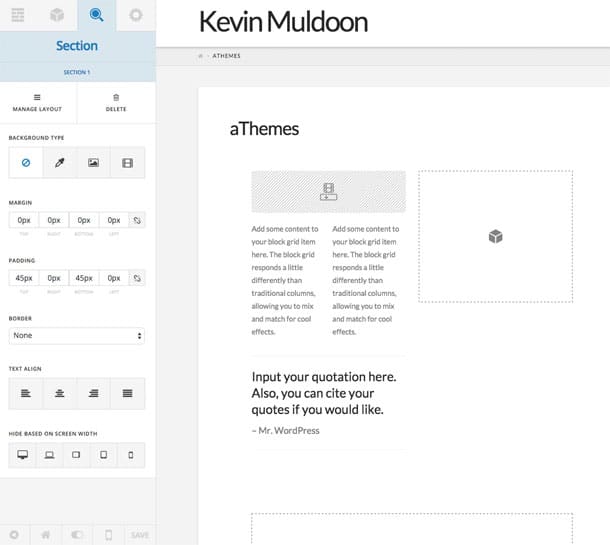Viewport: 610px width, 545px height.
Task: Choose color background type eyedropper icon
Action: [x=60, y=162]
